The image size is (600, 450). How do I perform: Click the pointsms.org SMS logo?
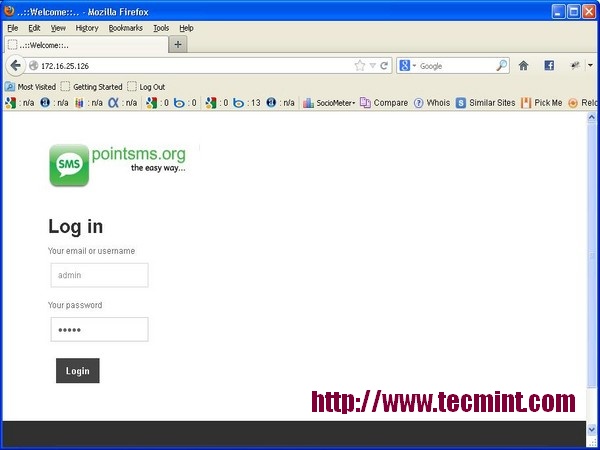point(118,165)
